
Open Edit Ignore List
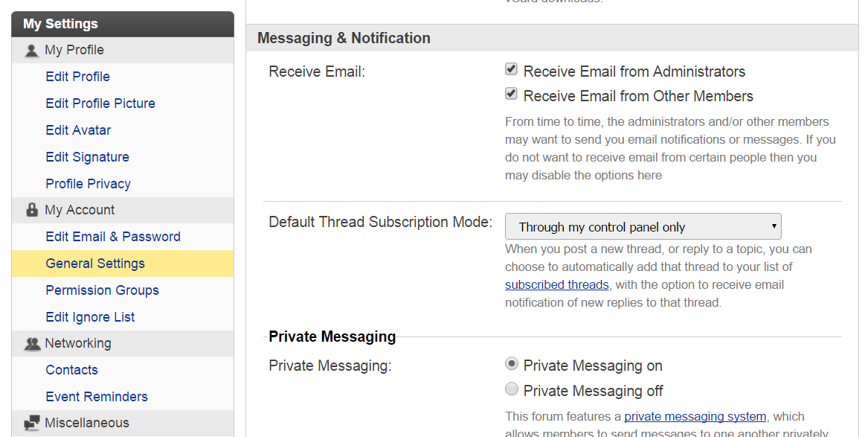coord(90,317)
